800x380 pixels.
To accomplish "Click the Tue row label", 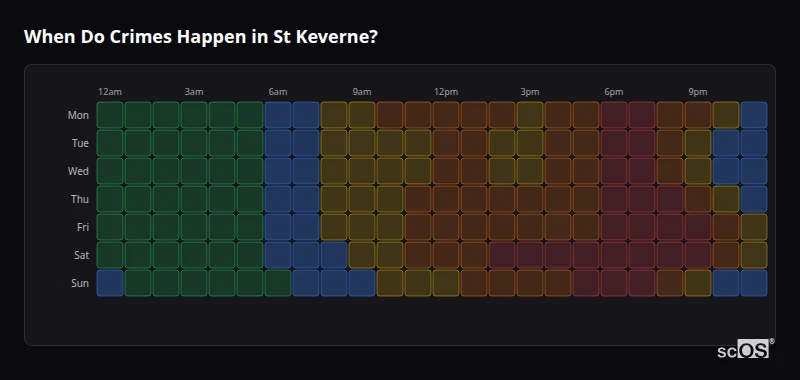I will [x=80, y=143].
